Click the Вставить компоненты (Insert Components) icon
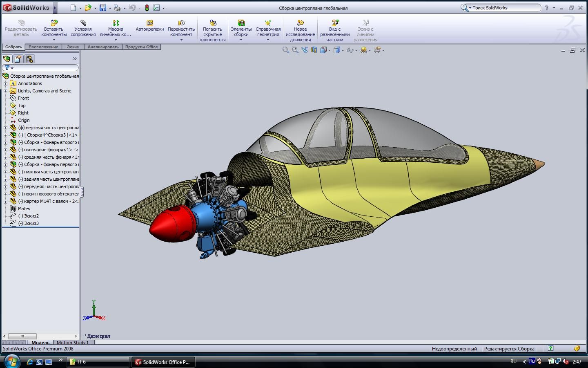This screenshot has width=588, height=368. coord(54,23)
